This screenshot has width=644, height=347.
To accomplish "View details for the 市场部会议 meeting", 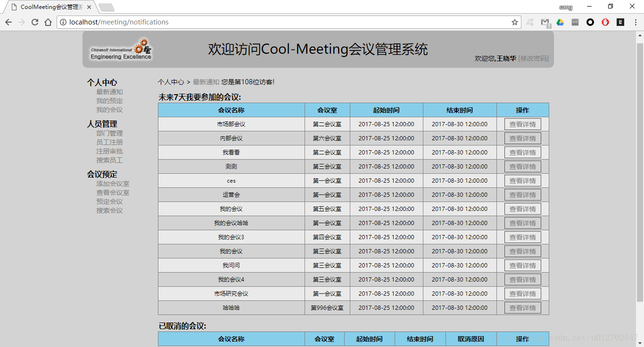I will coord(522,124).
